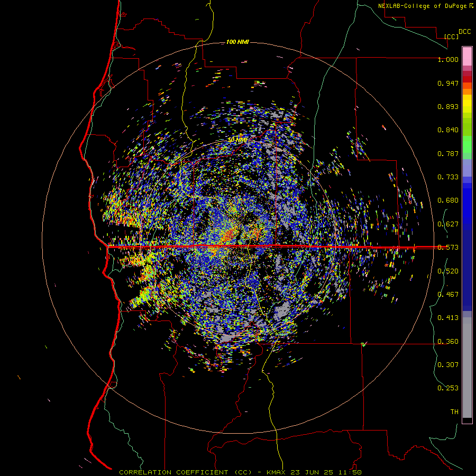Image resolution: width=476 pixels, height=476 pixels.
Task: Click the Correlation Coefficient KMAX caption
Action: pyautogui.click(x=241, y=472)
